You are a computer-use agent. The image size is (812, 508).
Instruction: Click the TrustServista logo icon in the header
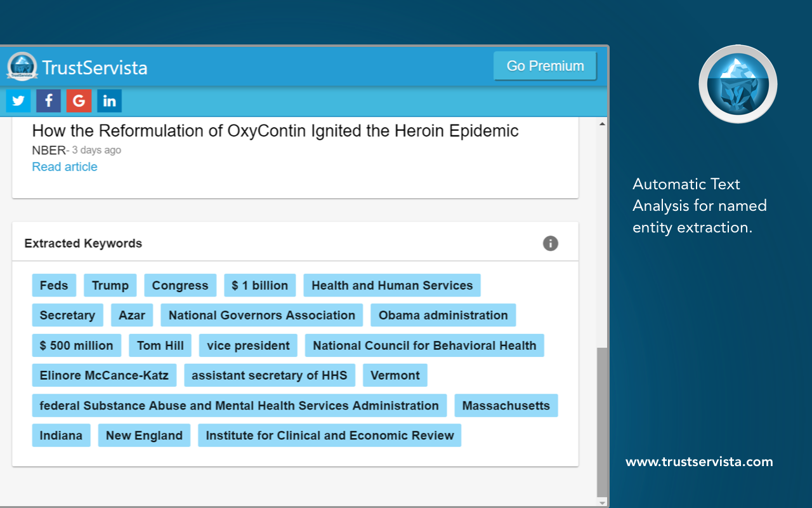[22, 66]
